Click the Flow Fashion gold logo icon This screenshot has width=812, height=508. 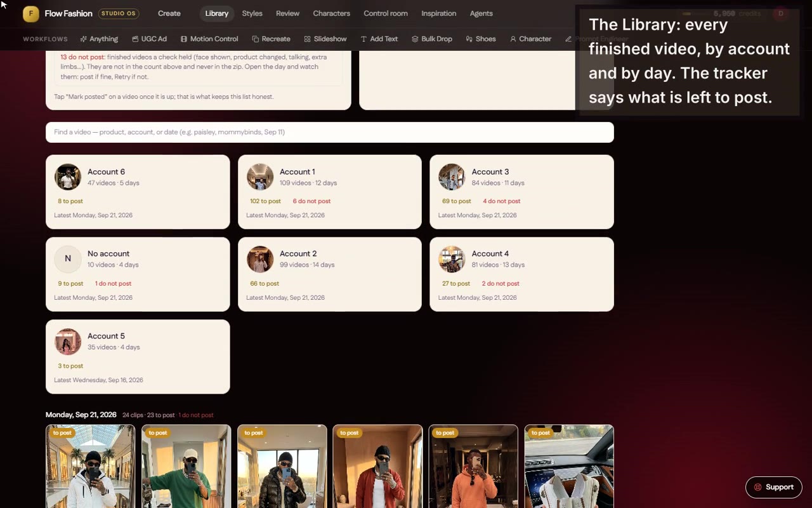30,13
